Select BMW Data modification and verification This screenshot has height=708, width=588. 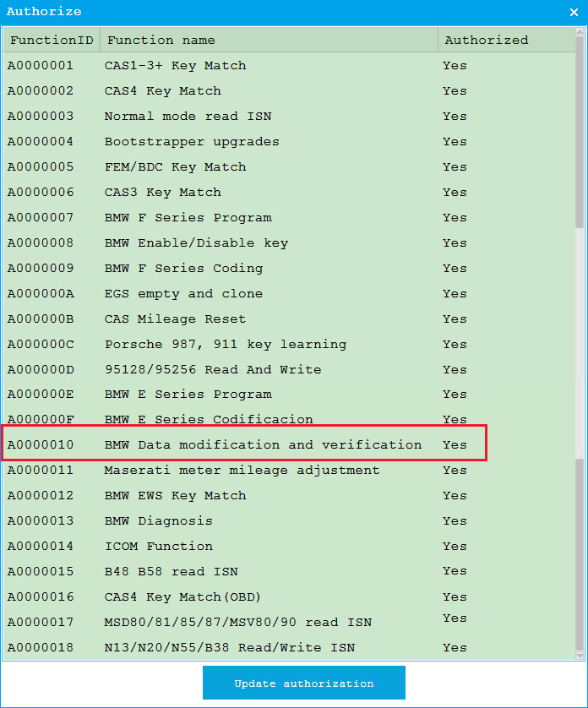(262, 444)
